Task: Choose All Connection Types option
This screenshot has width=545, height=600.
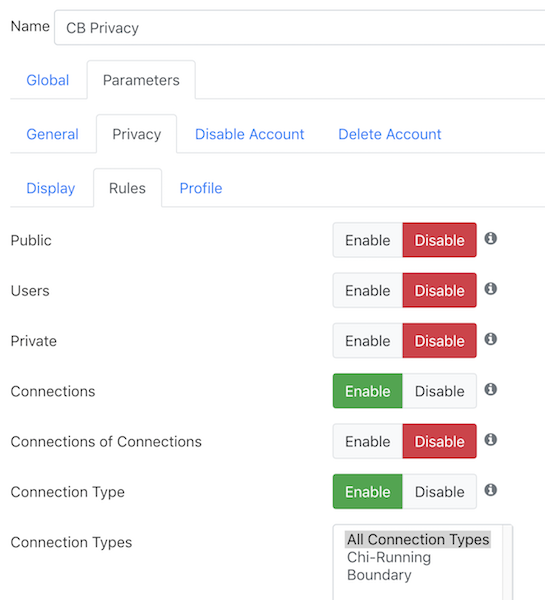Action: pyautogui.click(x=418, y=539)
